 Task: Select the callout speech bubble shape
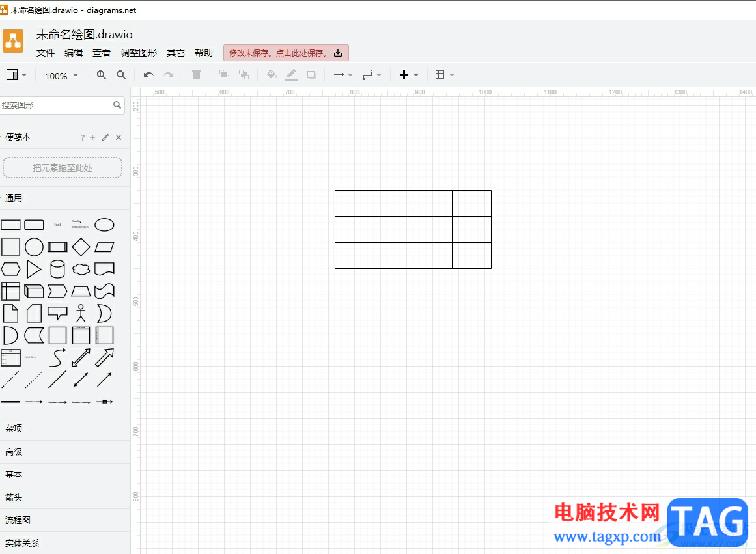(57, 313)
